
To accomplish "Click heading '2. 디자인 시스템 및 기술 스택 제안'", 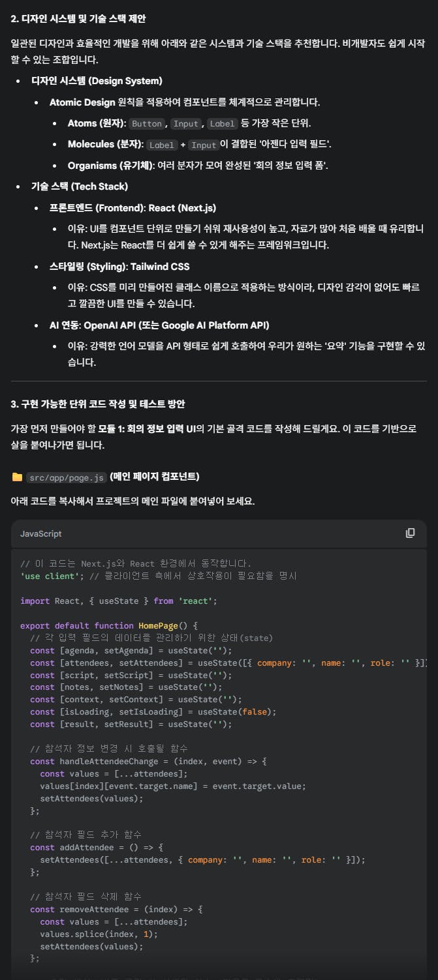I will (x=78, y=19).
